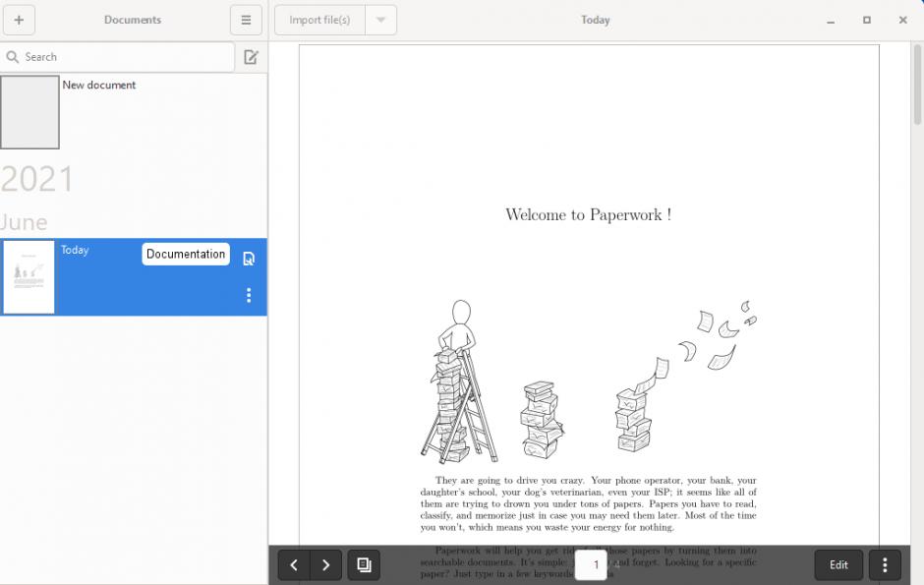Open the hamburger menu in Documents header
Image resolution: width=924 pixels, height=585 pixels.
click(246, 20)
